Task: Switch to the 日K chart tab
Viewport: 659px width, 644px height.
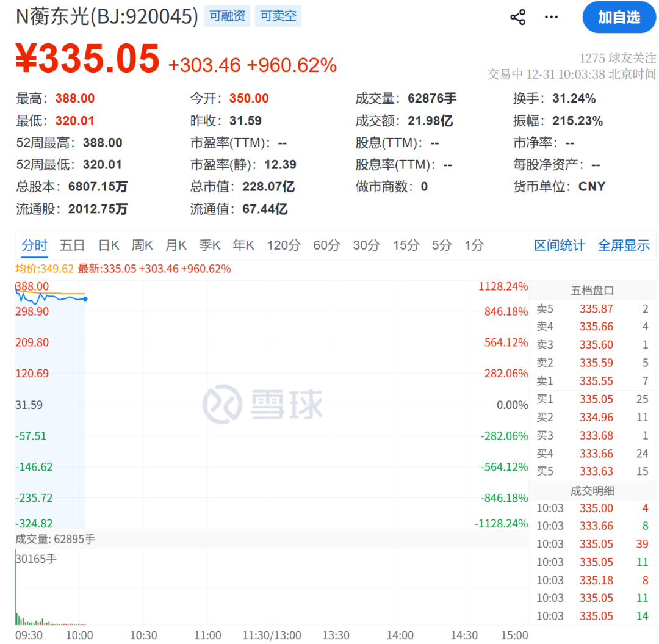Action: click(x=109, y=245)
